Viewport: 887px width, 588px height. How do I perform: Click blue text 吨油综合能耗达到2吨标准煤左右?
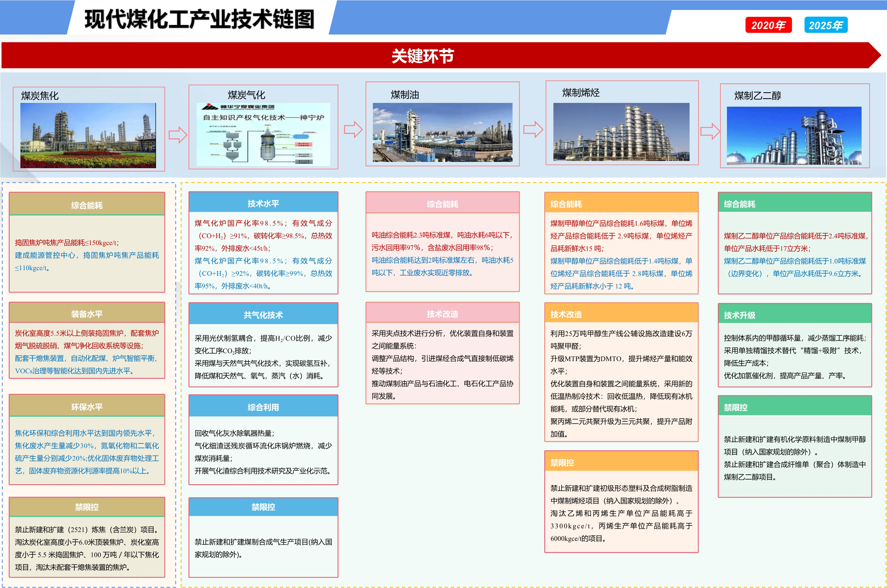(x=423, y=260)
